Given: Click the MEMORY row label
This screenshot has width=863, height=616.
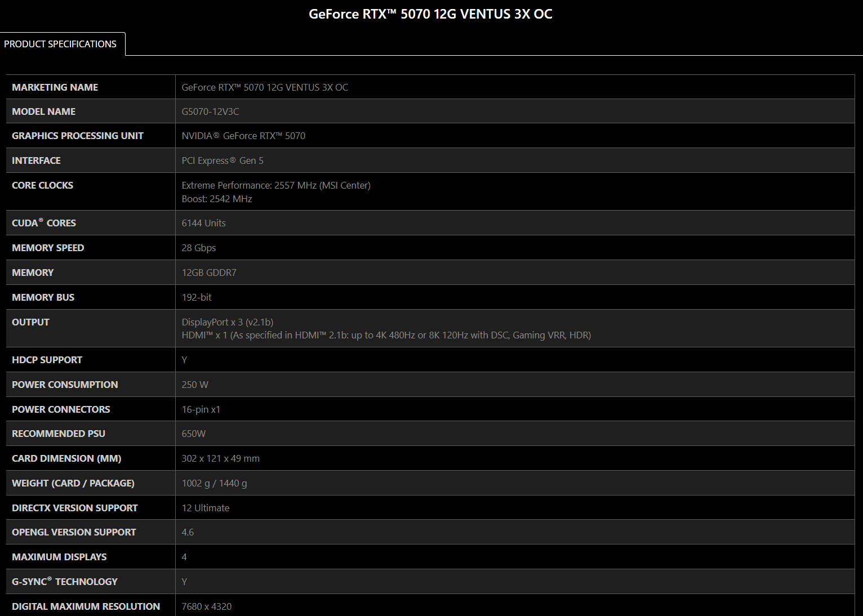Looking at the screenshot, I should pyautogui.click(x=33, y=273).
